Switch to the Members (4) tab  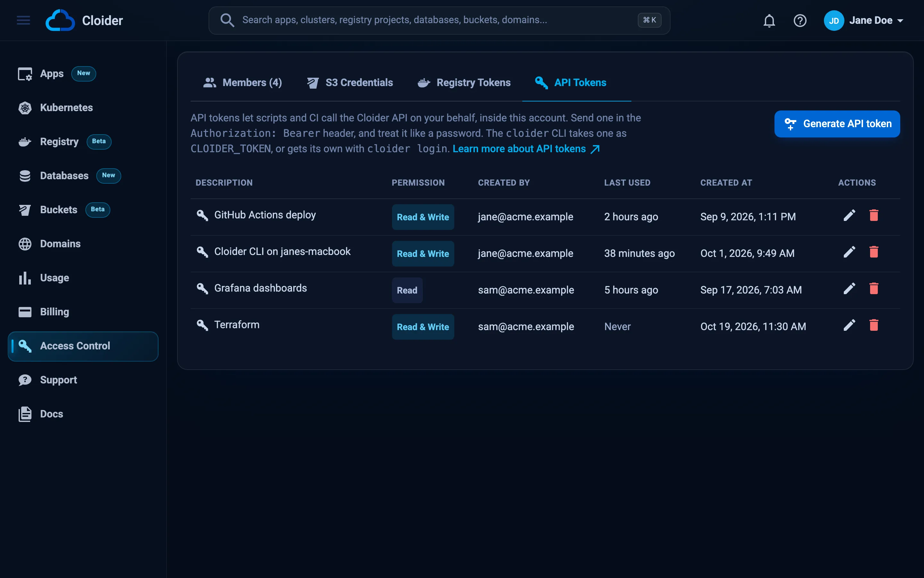[243, 83]
